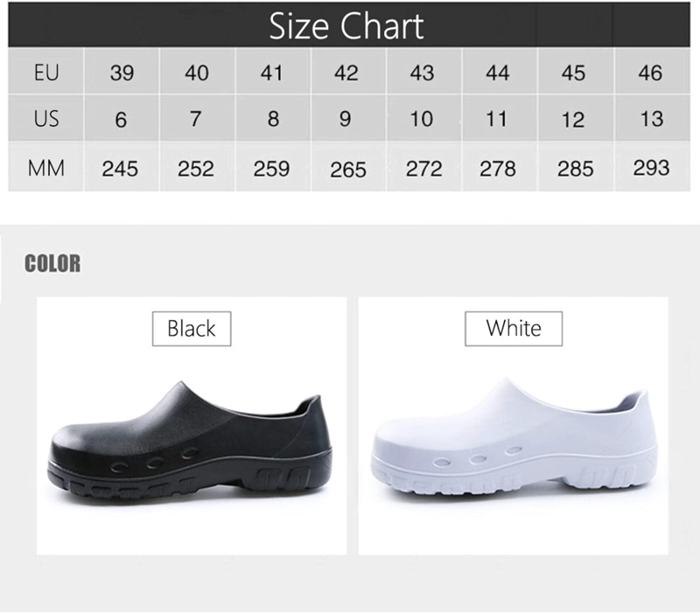Click the 285 MM value
Image resolution: width=700 pixels, height=613 pixels.
coord(576,167)
